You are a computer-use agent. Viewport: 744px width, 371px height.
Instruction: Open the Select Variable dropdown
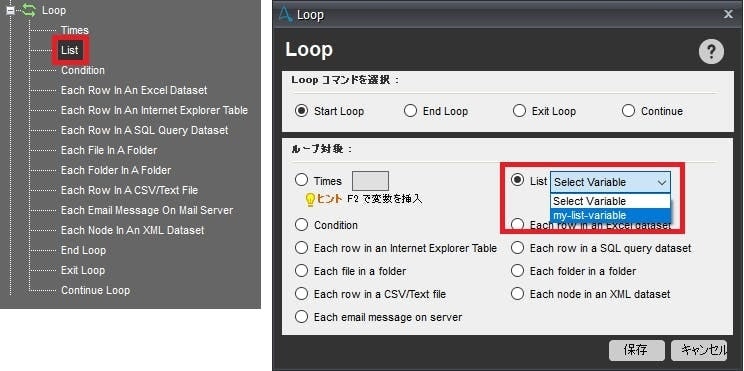tap(610, 182)
